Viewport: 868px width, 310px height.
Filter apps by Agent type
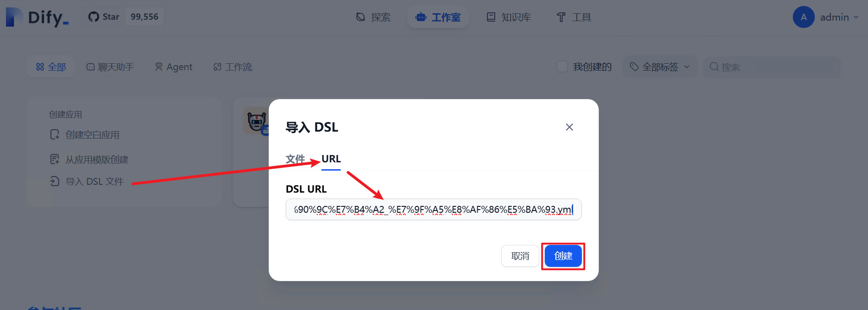point(173,67)
